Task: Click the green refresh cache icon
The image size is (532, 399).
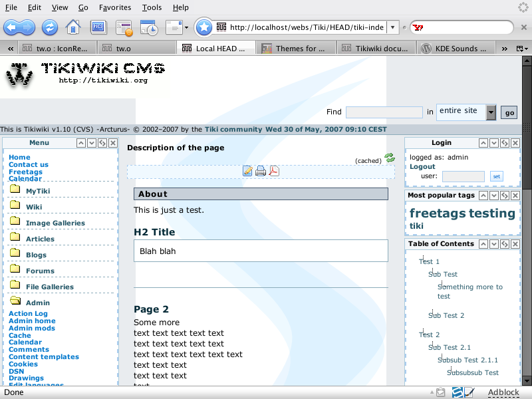Action: click(389, 158)
